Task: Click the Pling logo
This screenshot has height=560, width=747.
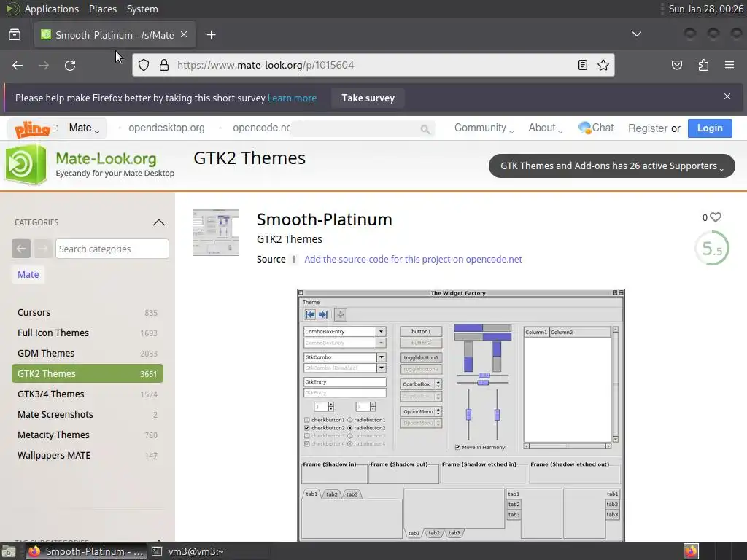Action: (x=32, y=128)
